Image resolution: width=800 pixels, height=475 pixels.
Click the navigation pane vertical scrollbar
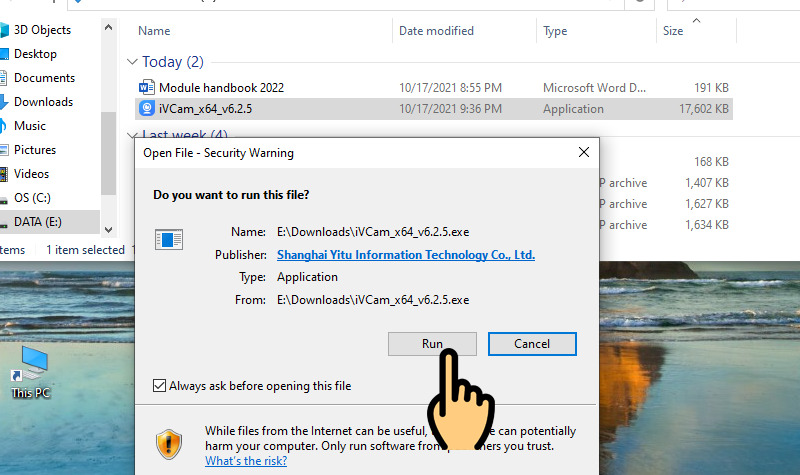(108, 150)
